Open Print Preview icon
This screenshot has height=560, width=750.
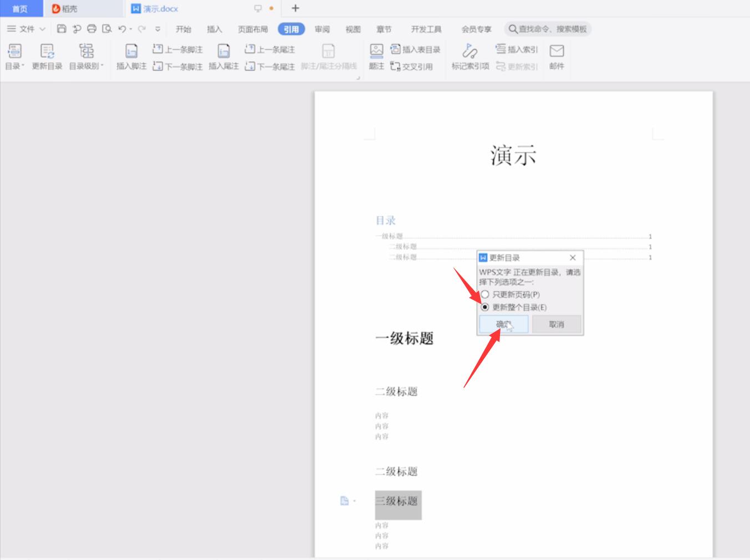click(x=107, y=29)
